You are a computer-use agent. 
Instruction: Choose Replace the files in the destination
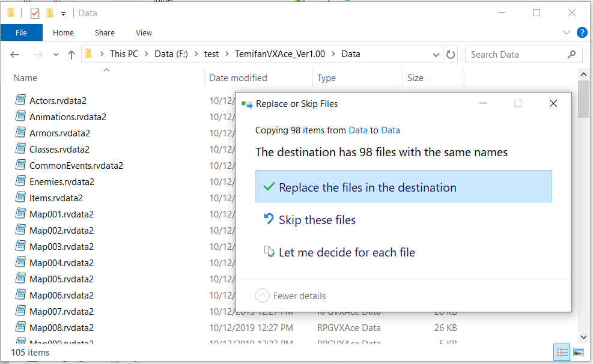(x=404, y=186)
